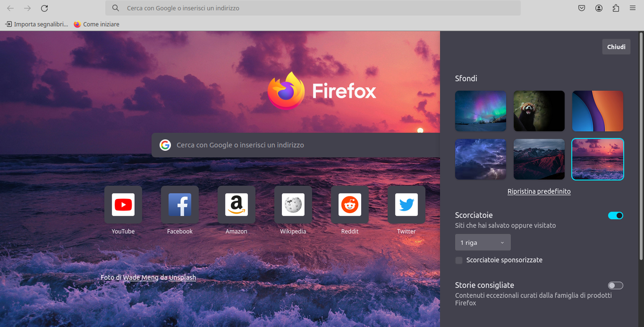Close the personalization panel with Chiudi
Screen dimensions: 644x327
pos(616,47)
